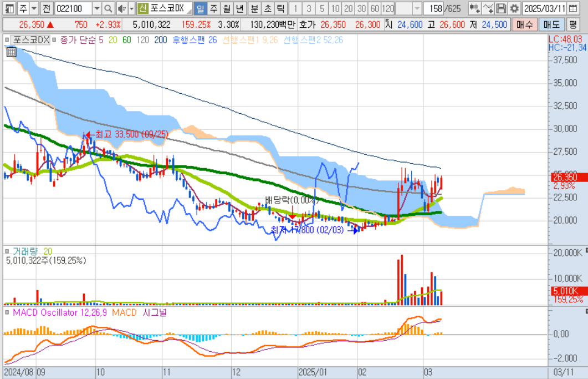Choose the 10 interval button
The height and width of the screenshot is (379, 588).
tap(335, 8)
